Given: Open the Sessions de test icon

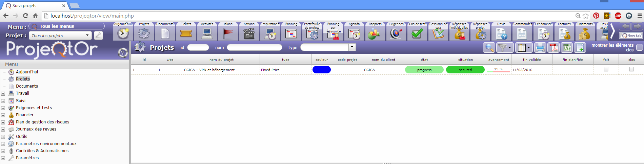Looking at the screenshot, I should coord(438,34).
